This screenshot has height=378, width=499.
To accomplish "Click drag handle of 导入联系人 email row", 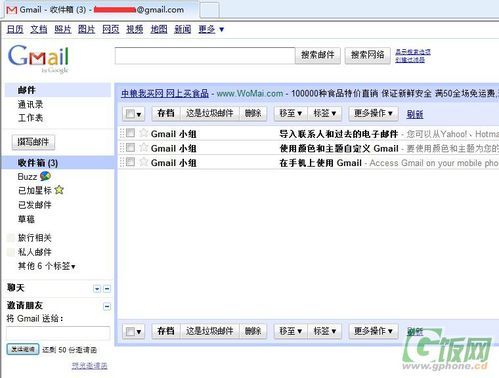I will [122, 133].
